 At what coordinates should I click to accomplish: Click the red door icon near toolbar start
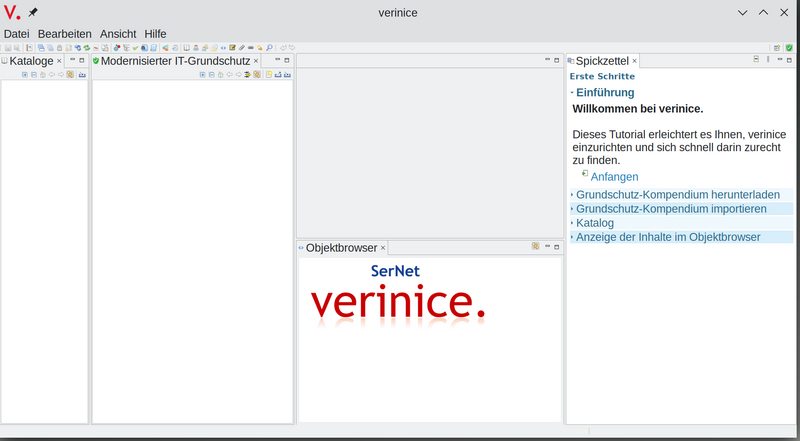click(30, 48)
